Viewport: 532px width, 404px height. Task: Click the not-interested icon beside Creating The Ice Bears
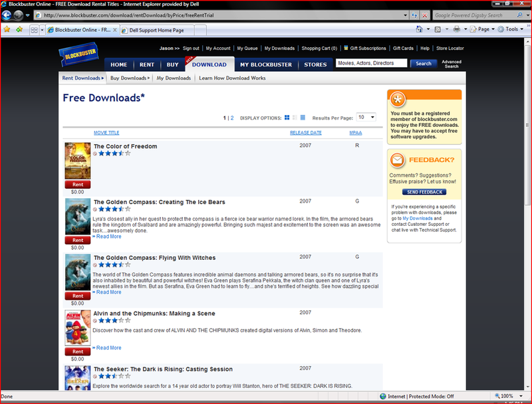[x=95, y=209]
